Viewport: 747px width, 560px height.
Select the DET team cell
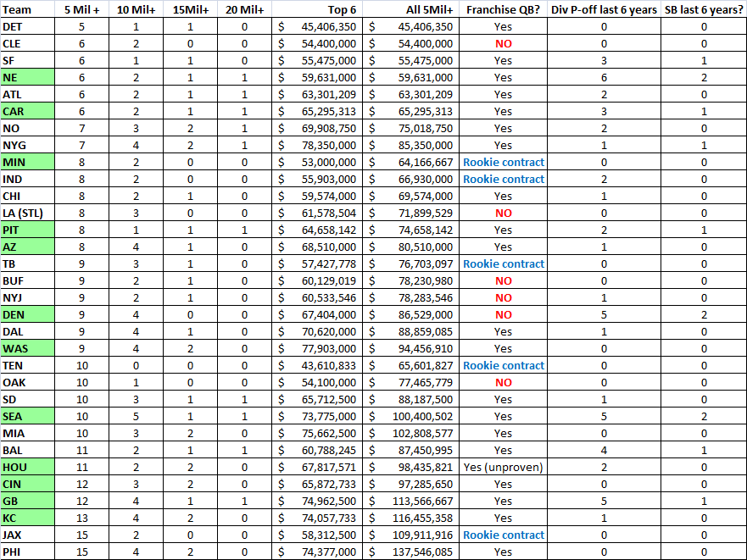[27, 26]
